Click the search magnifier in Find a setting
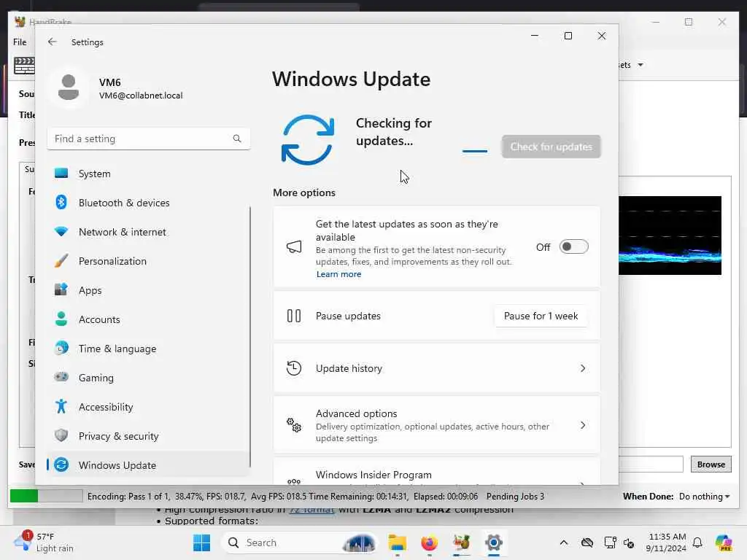 [x=237, y=139]
